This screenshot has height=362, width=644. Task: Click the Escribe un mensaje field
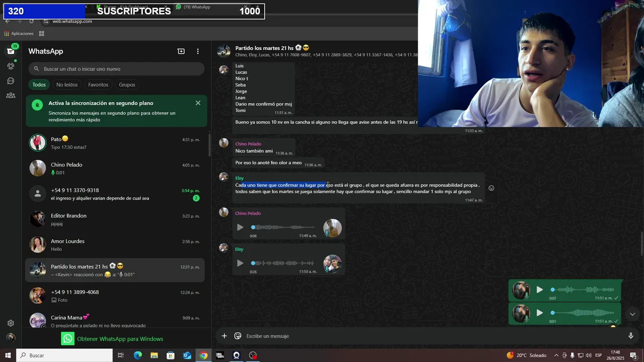pyautogui.click(x=433, y=336)
